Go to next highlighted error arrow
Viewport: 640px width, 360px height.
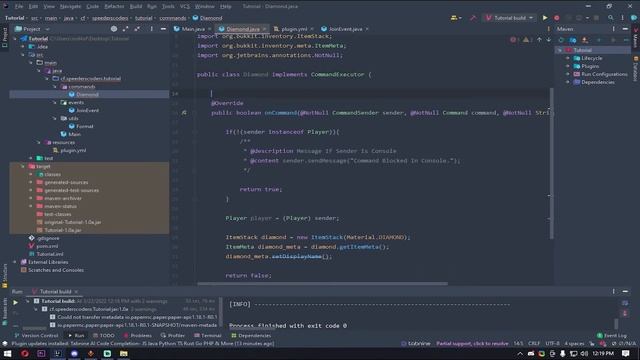point(549,40)
